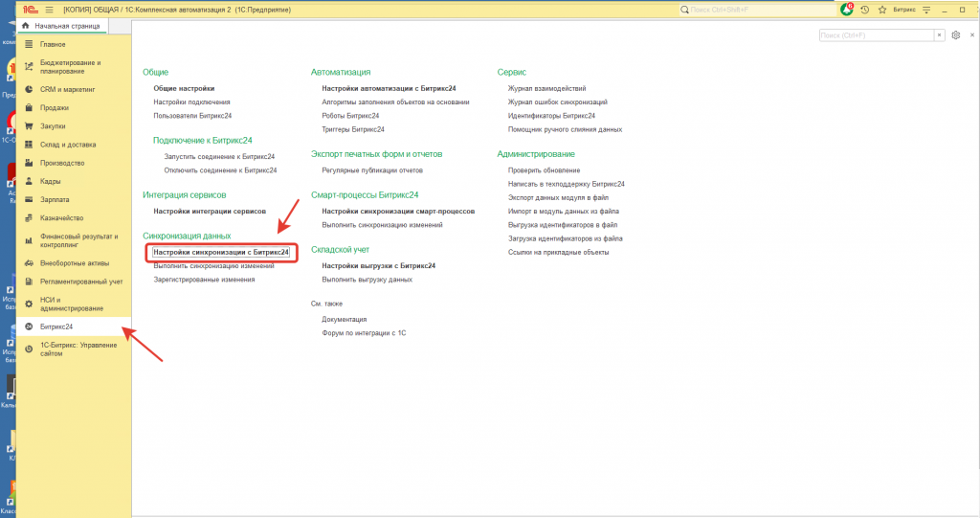
Task: Open Регулярные публикации отчетов
Action: tap(372, 170)
